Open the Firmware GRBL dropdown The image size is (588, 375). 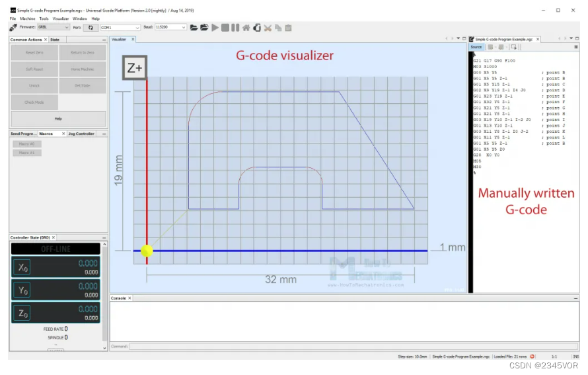click(x=54, y=27)
